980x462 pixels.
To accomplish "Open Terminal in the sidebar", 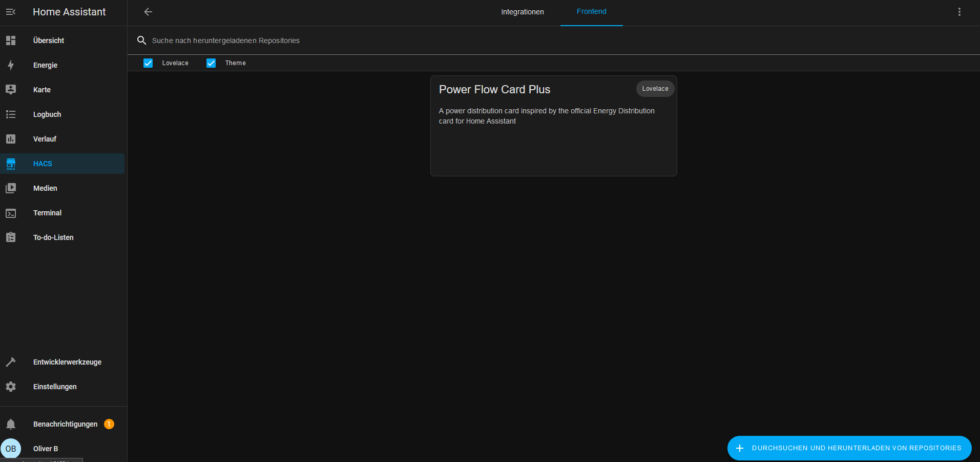I will (62, 213).
